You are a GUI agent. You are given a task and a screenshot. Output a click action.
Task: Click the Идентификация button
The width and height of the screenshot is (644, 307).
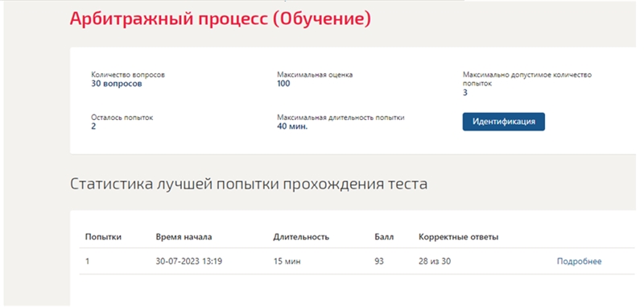504,122
